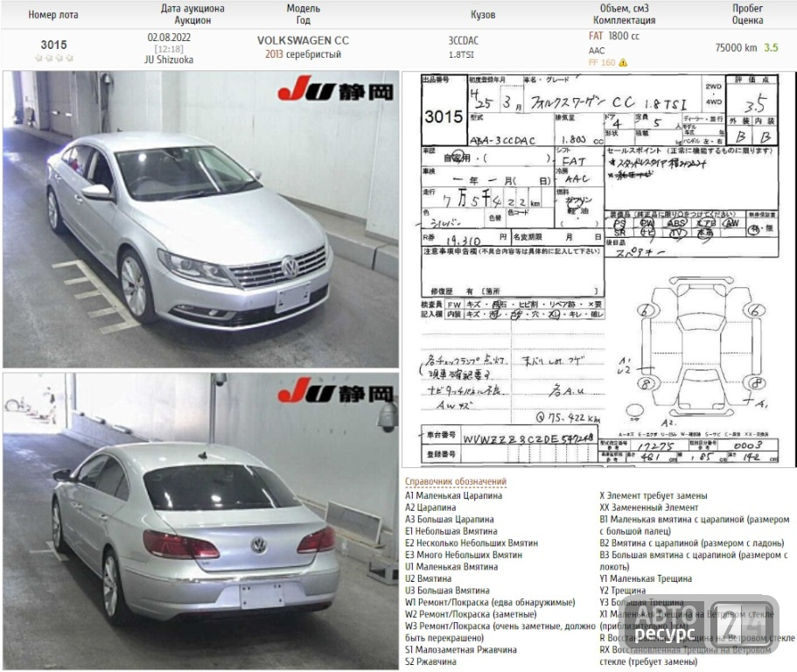Screen dimensions: 797x672
Task: Click the '1.8TSI' trim text
Action: click(x=461, y=54)
